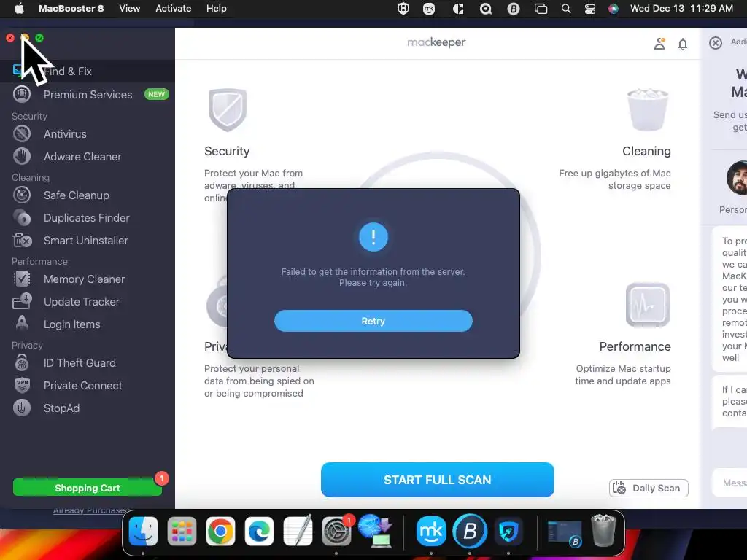Open Smart Uninstaller icon
747x560 pixels.
pos(22,241)
